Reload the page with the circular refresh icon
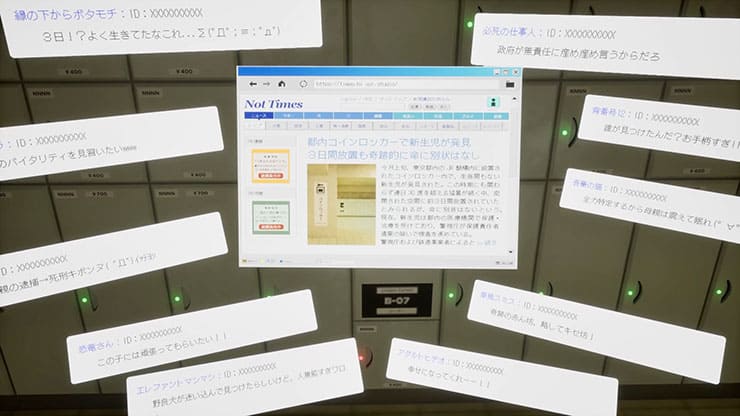 click(x=303, y=84)
